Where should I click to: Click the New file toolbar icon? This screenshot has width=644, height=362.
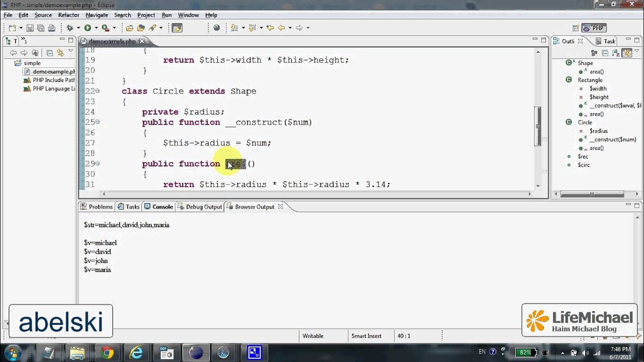(12, 28)
